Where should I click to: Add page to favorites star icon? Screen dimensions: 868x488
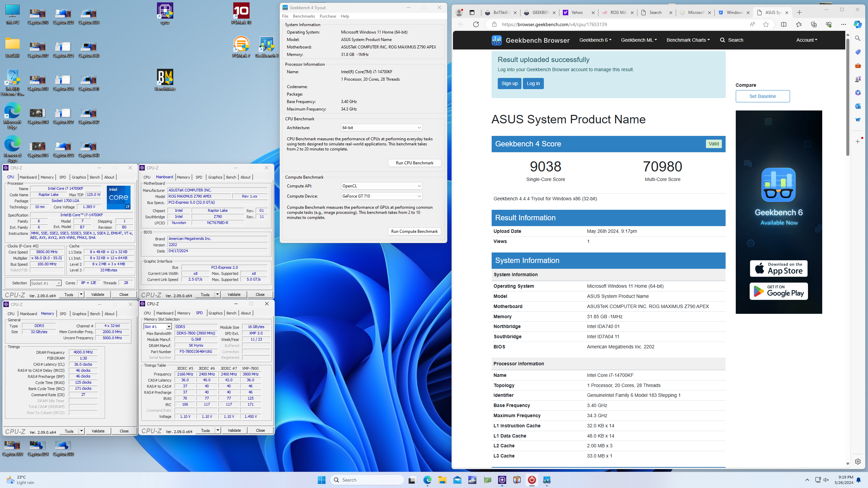pos(766,24)
